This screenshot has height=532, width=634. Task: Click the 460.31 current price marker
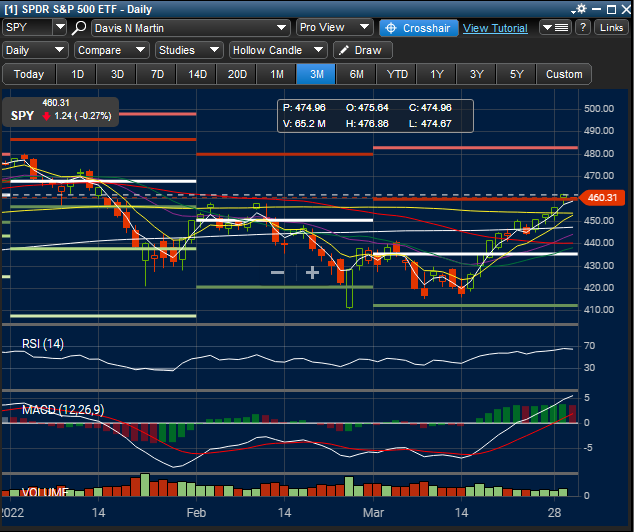point(602,198)
